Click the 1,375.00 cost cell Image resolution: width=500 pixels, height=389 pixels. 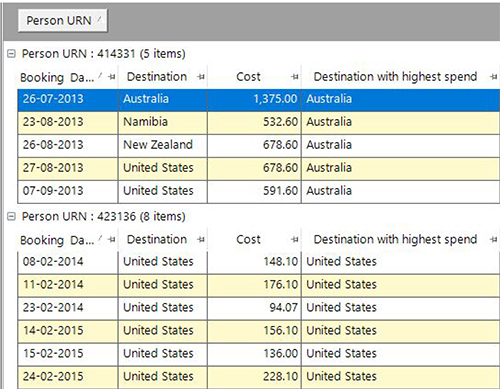(254, 99)
